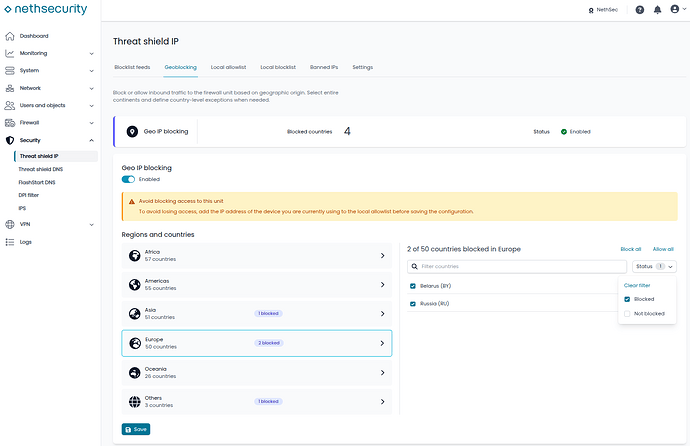
Task: Uncheck the Belarus (BY) checkbox
Action: pyautogui.click(x=413, y=286)
